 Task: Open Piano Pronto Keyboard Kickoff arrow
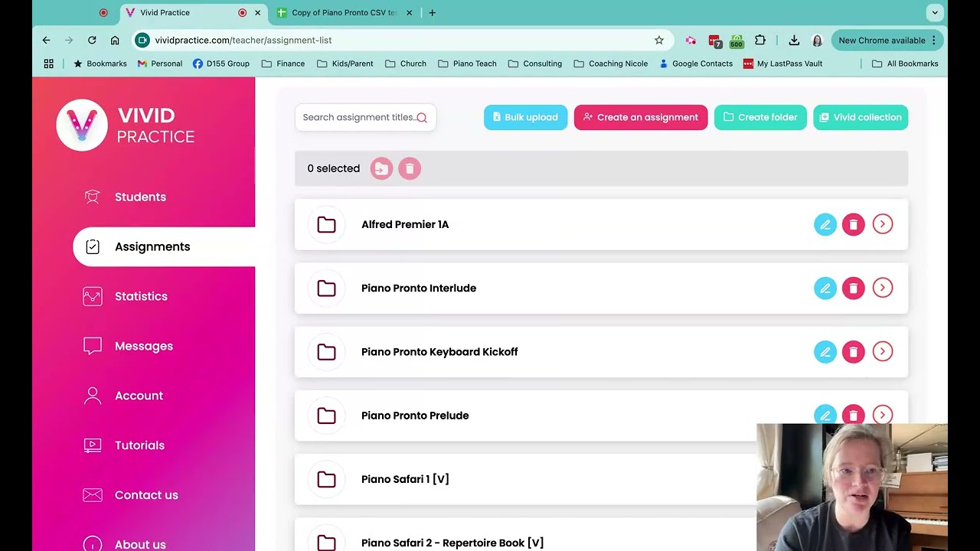tap(883, 351)
